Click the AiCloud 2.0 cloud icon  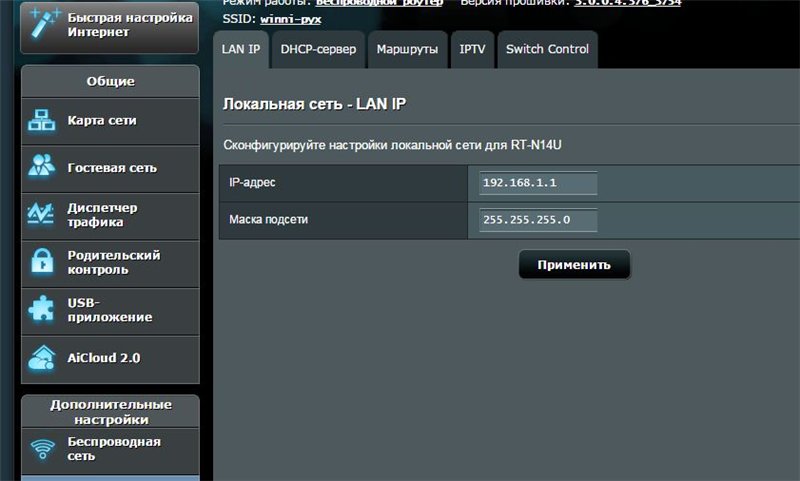tap(41, 357)
